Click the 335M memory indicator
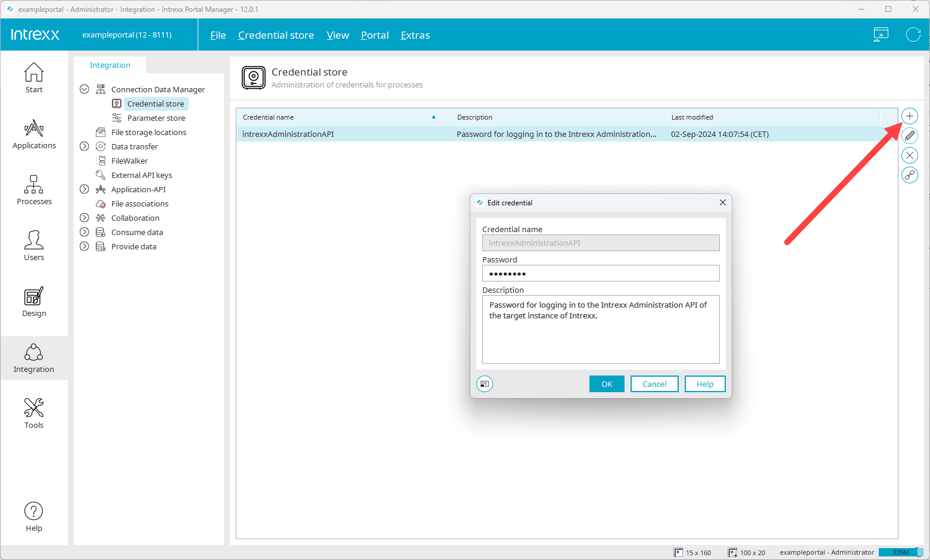The width and height of the screenshot is (930, 560). tap(900, 552)
